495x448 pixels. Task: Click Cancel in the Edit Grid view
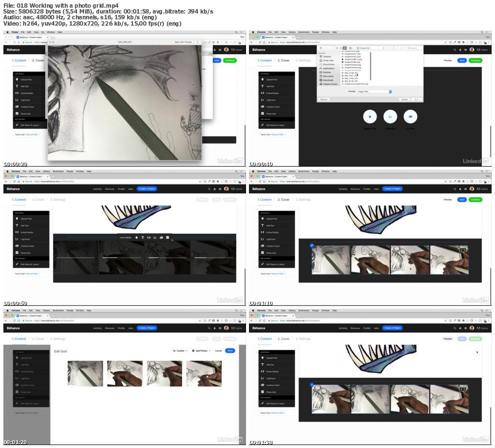[218, 351]
